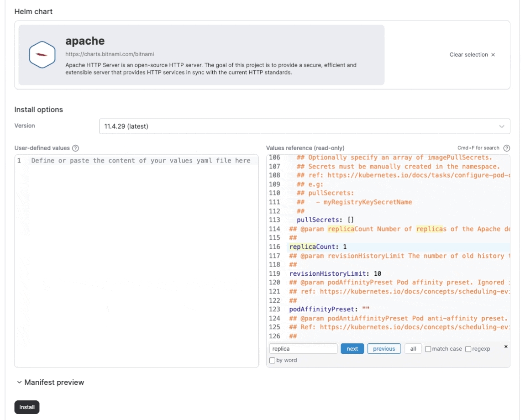Click the Apache chart hexagon logo
The width and height of the screenshot is (525, 420).
pos(42,55)
